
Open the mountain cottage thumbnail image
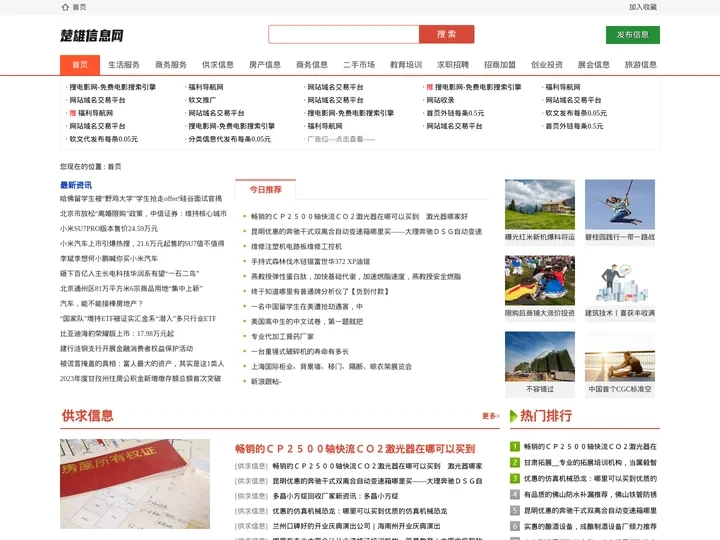(540, 204)
